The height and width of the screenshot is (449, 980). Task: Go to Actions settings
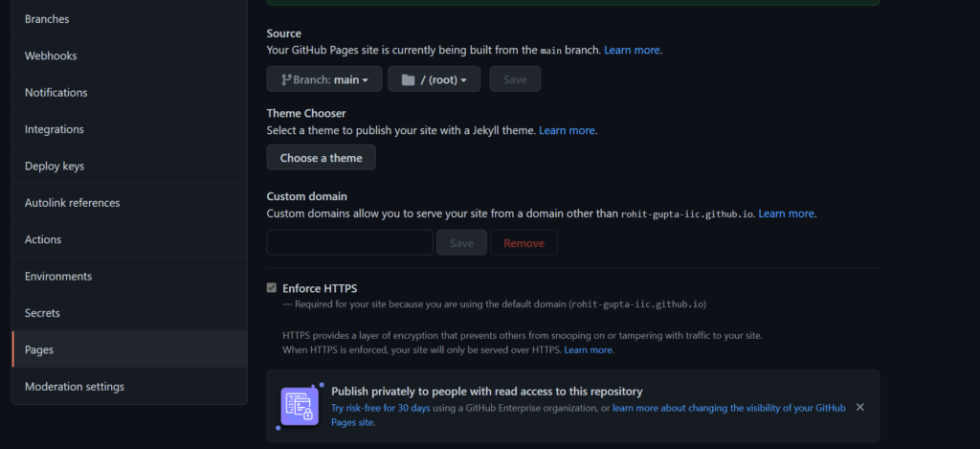pos(129,239)
